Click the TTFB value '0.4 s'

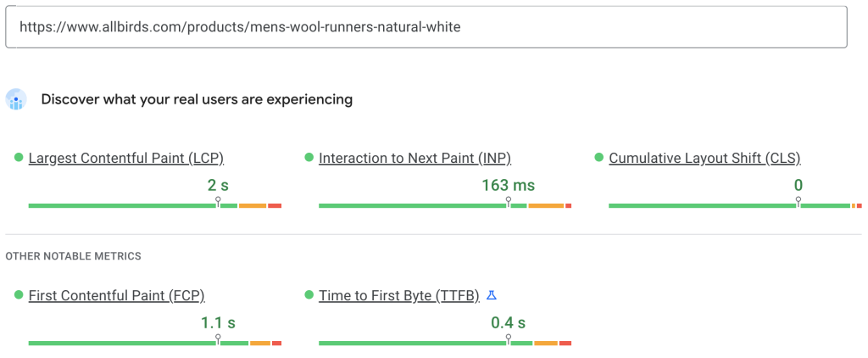509,323
